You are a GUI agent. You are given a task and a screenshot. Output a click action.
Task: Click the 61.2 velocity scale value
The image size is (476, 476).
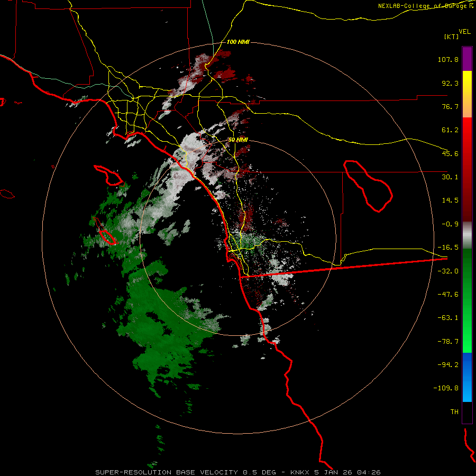[x=450, y=130]
